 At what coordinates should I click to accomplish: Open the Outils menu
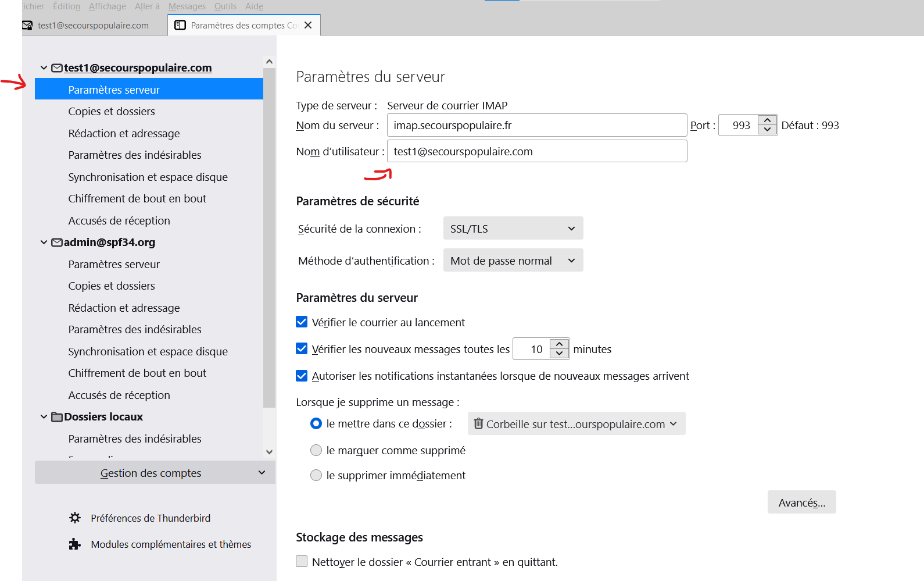[225, 6]
